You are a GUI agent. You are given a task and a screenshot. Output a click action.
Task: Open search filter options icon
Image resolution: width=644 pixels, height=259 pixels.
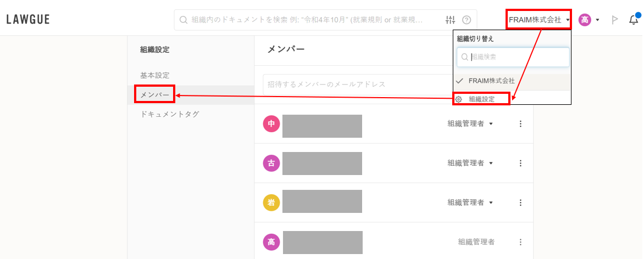coord(450,20)
